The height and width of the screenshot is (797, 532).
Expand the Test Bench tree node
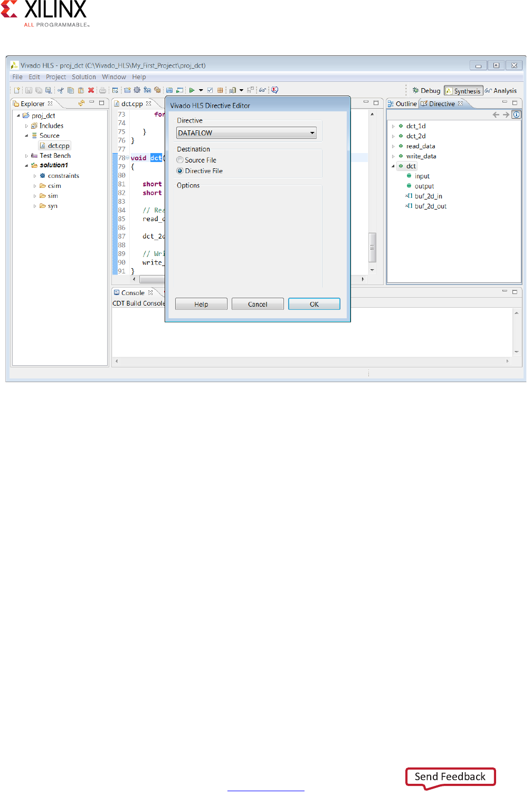tap(26, 156)
